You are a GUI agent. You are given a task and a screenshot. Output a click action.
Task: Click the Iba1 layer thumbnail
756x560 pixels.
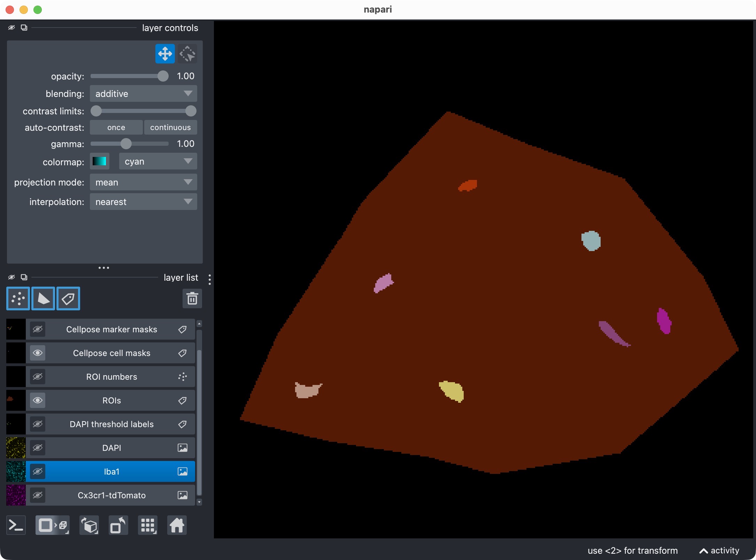coord(16,472)
